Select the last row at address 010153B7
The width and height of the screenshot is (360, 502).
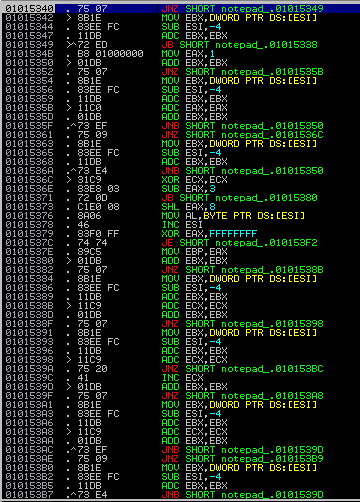tap(180, 494)
